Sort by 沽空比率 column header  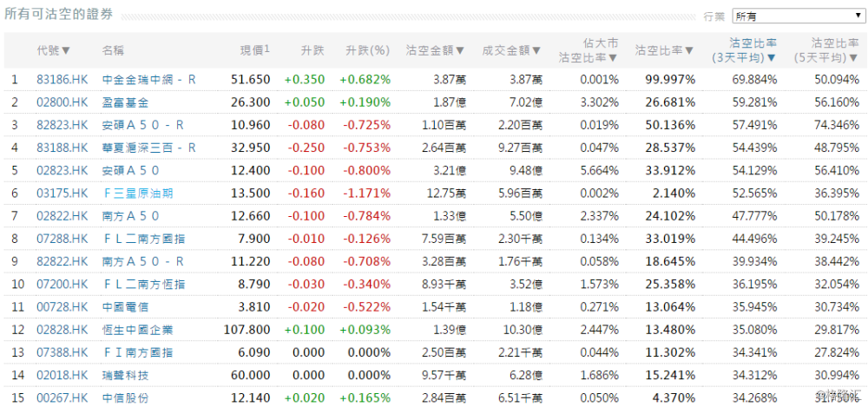click(x=664, y=50)
